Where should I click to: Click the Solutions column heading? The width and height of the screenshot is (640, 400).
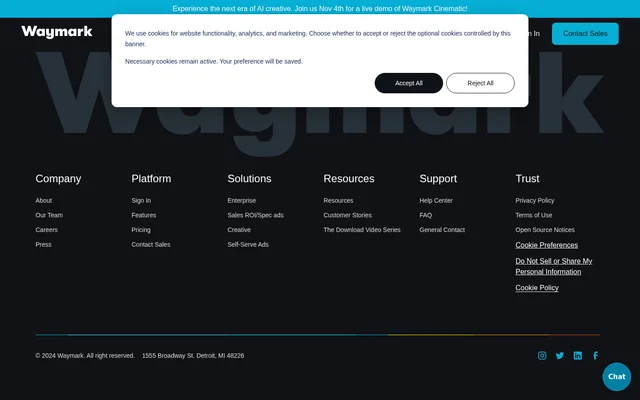pos(249,179)
